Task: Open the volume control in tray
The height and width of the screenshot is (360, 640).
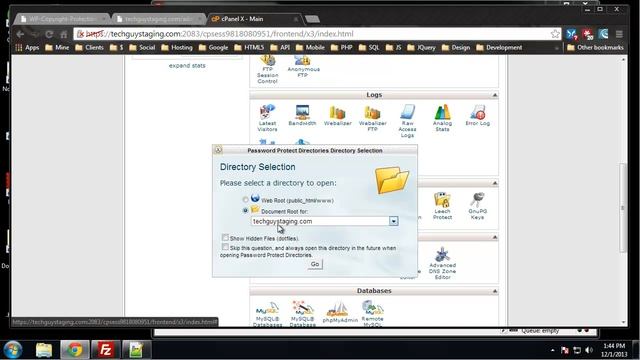Action: 589,350
